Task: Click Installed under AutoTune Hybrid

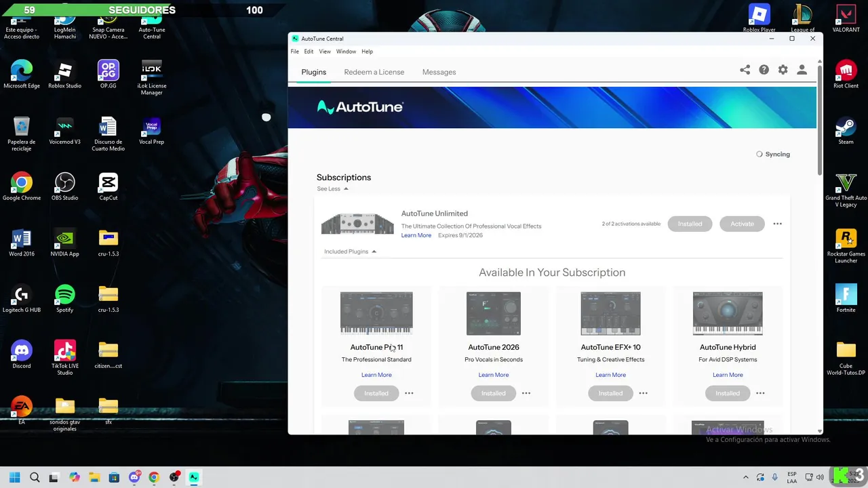Action: click(x=728, y=393)
